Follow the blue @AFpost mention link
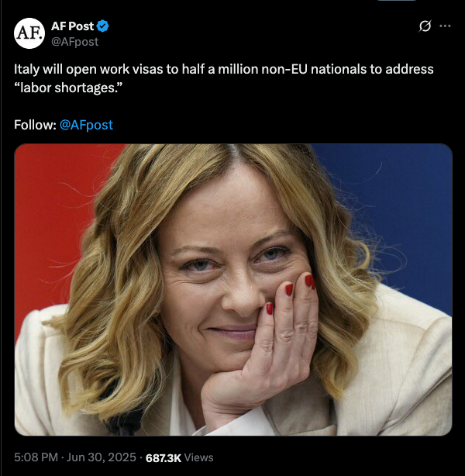The image size is (465, 476). click(x=86, y=125)
